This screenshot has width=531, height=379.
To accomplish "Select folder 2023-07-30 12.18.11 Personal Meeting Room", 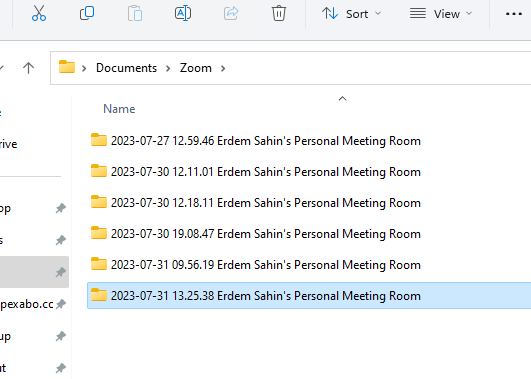I will pyautogui.click(x=266, y=203).
